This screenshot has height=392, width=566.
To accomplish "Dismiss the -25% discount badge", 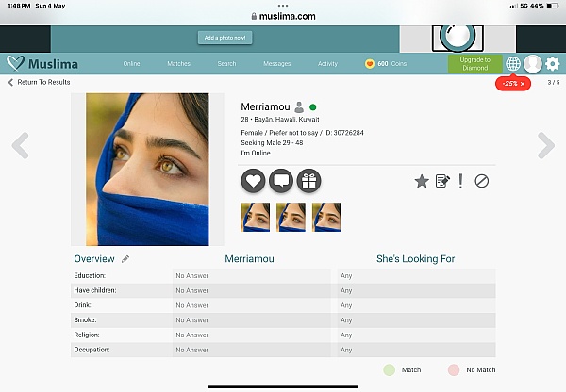I will point(523,84).
